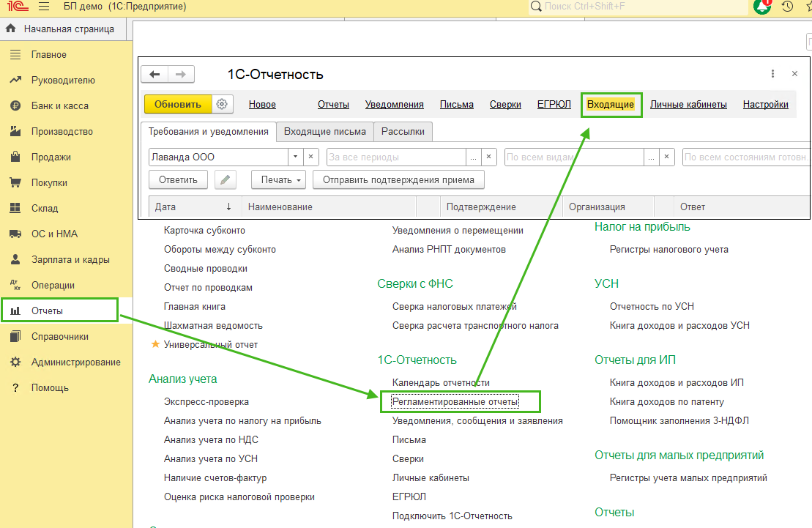
Task: Open the period picker ellipsis button
Action: point(473,157)
